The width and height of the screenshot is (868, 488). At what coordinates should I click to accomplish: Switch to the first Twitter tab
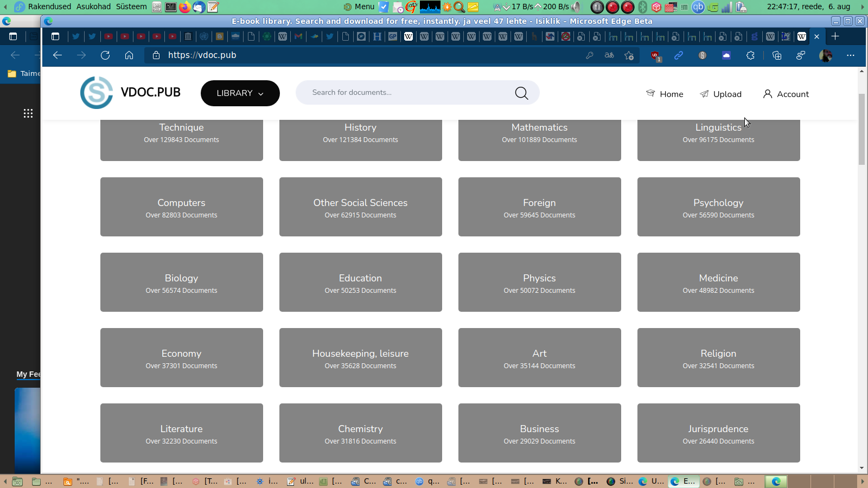(x=76, y=37)
